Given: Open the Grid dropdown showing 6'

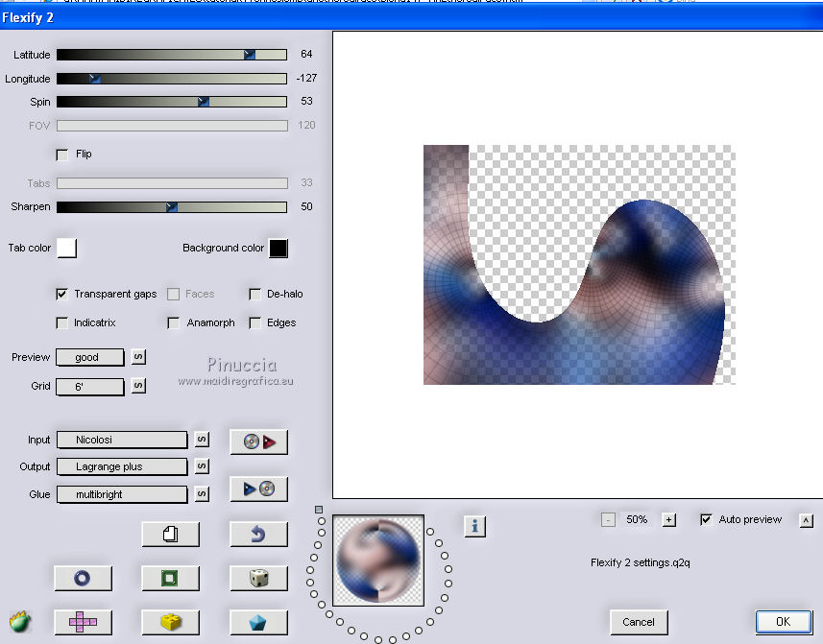Looking at the screenshot, I should click(x=89, y=387).
